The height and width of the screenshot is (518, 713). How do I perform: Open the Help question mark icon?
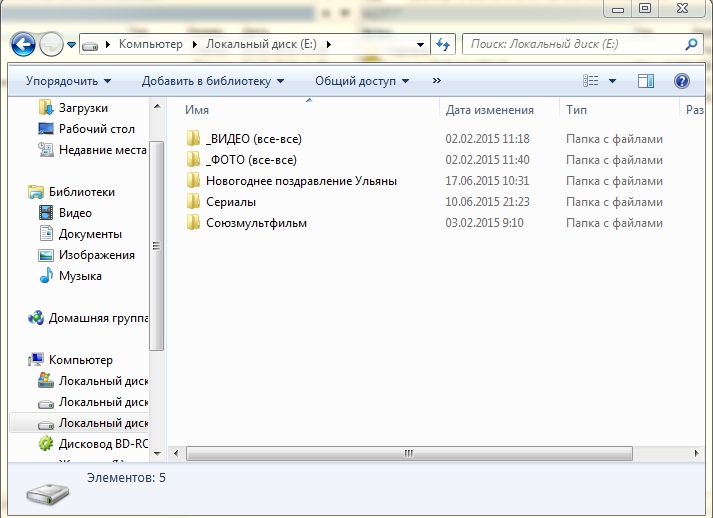coord(682,81)
